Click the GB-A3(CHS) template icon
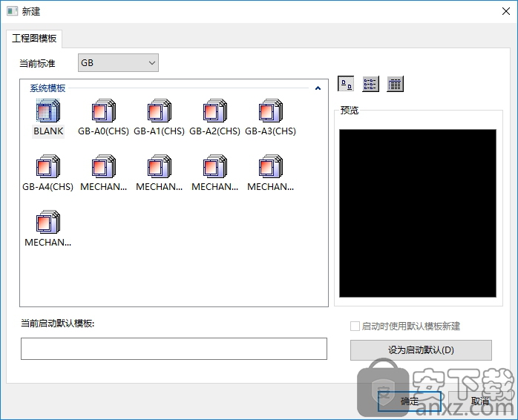 pyautogui.click(x=270, y=112)
